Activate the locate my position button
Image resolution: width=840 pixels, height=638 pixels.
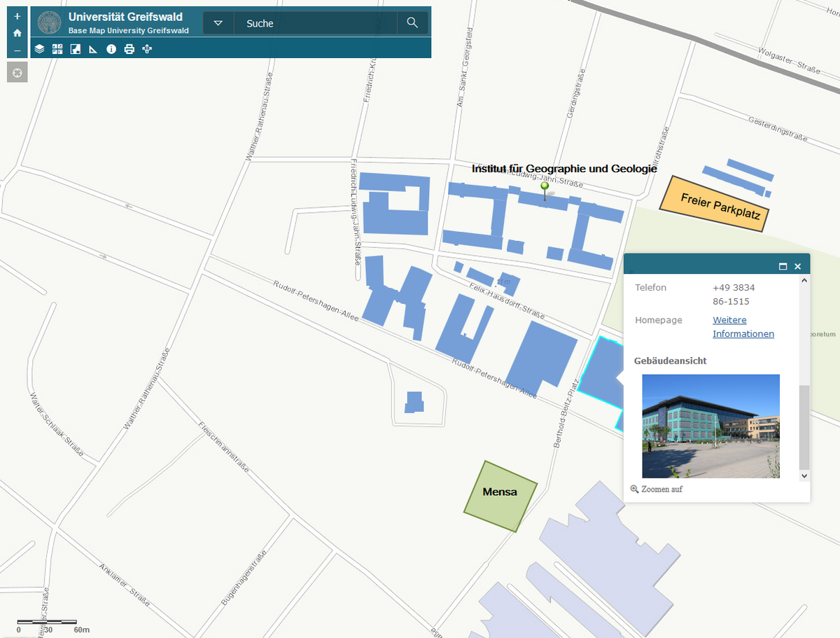[x=17, y=72]
